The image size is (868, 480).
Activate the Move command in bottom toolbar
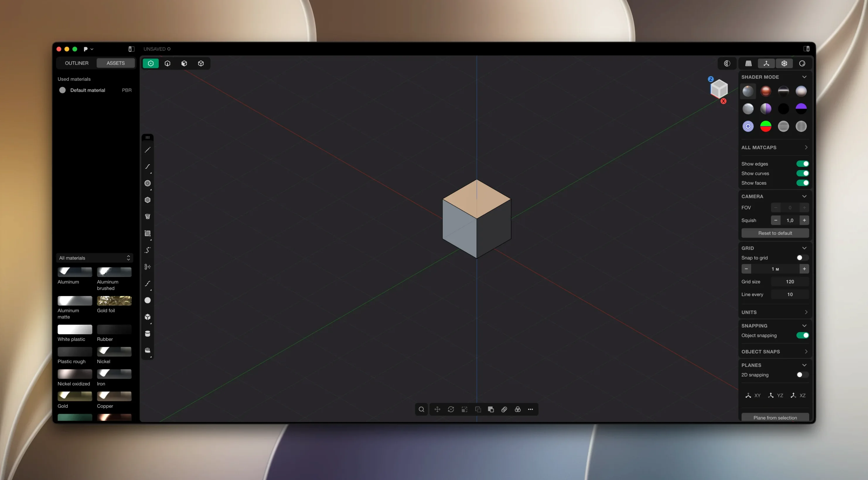tap(437, 410)
